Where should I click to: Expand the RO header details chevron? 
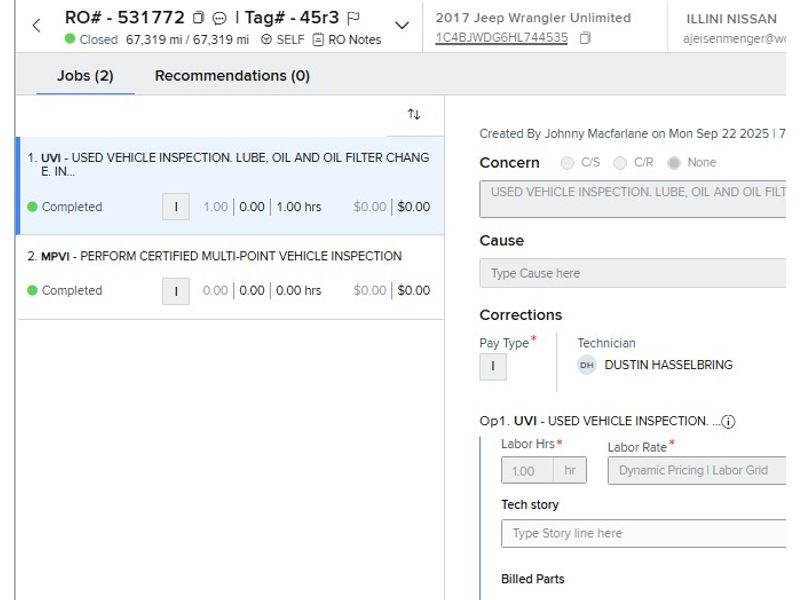(402, 26)
